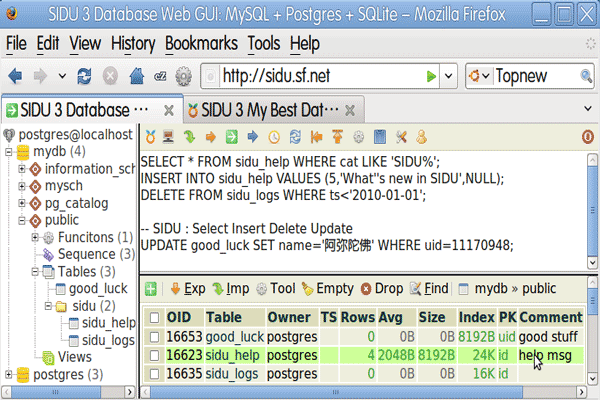Tick the sidu_help table row checkbox

click(153, 355)
